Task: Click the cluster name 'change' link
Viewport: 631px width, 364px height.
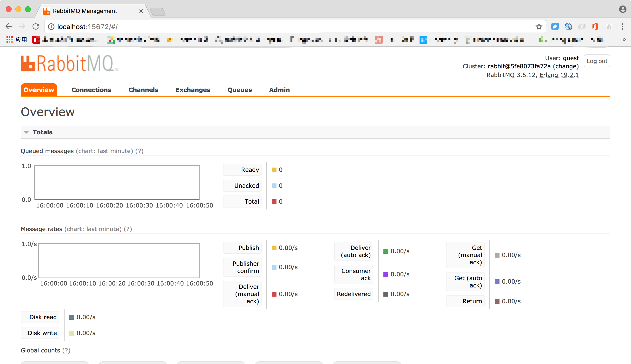Action: click(566, 66)
